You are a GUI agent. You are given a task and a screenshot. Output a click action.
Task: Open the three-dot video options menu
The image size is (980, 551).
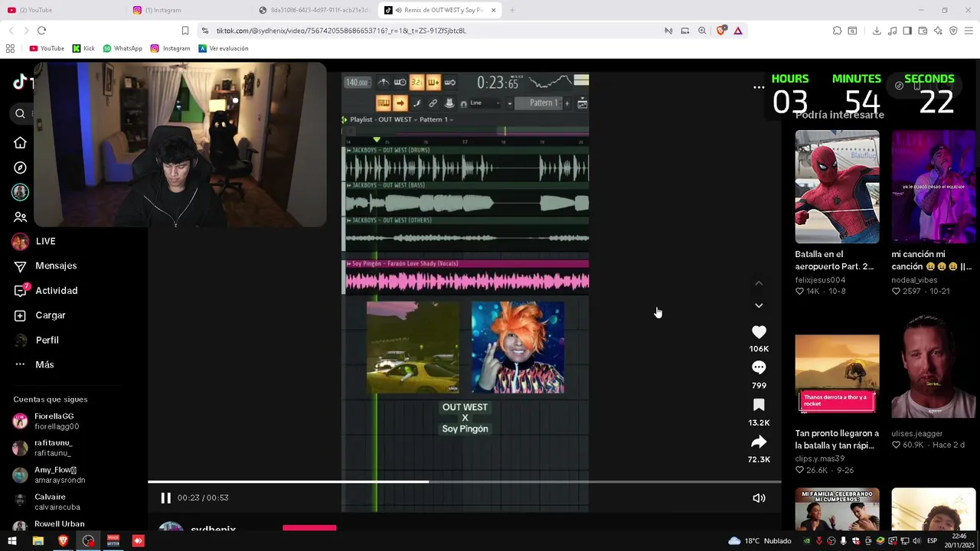point(759,87)
